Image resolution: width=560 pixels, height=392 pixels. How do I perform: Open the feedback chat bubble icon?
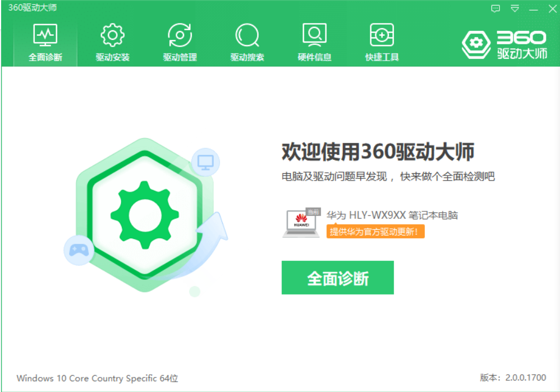[495, 8]
